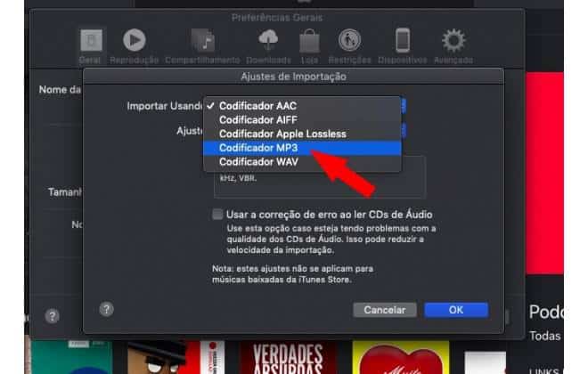
Task: Open the Geral preferences tab
Action: click(x=91, y=45)
